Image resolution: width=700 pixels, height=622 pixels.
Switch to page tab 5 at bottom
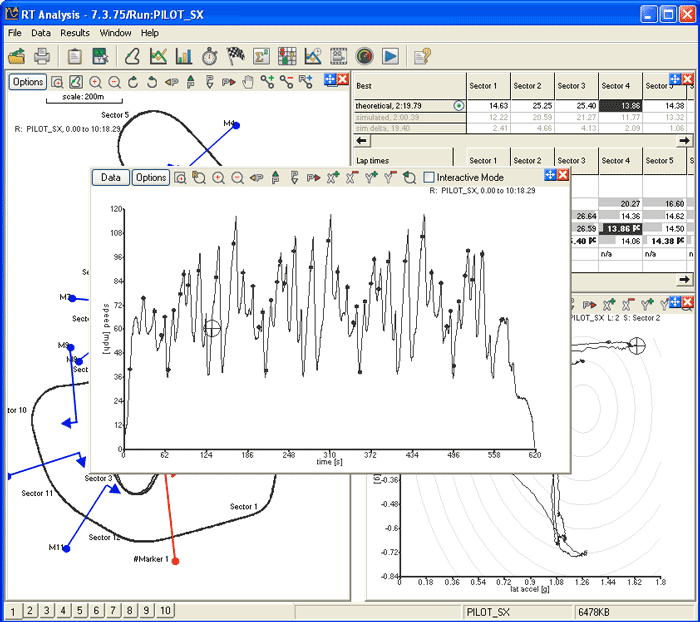(x=79, y=610)
